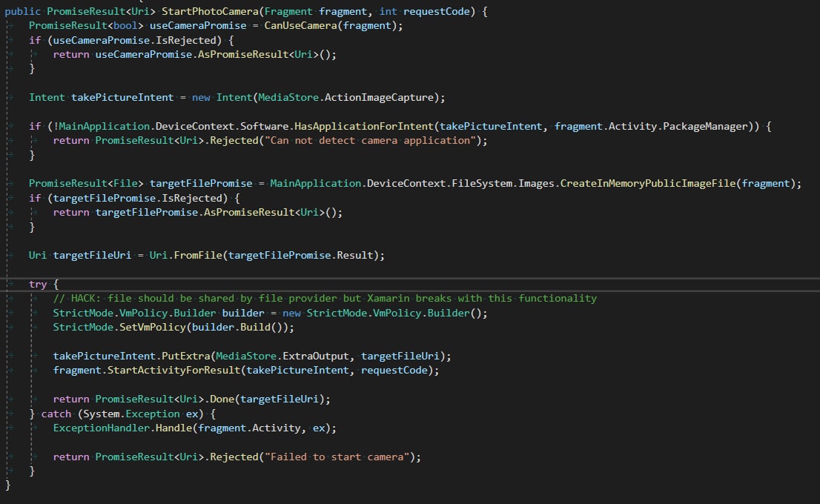
Task: Click CreateInMemoryPublicImageFile method call
Action: (x=648, y=184)
